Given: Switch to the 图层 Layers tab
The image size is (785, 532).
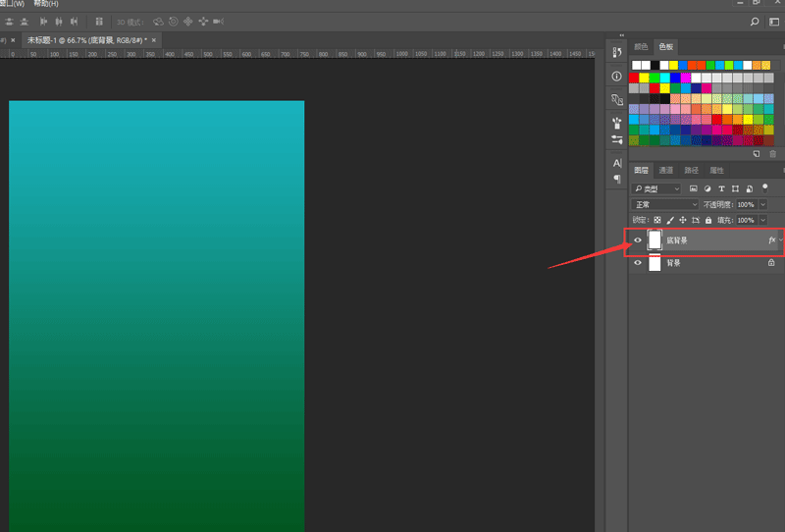Looking at the screenshot, I should tap(641, 171).
